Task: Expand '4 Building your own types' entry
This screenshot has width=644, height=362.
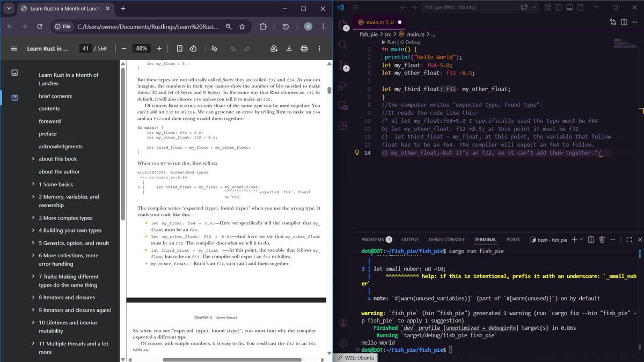Action: 33,230
